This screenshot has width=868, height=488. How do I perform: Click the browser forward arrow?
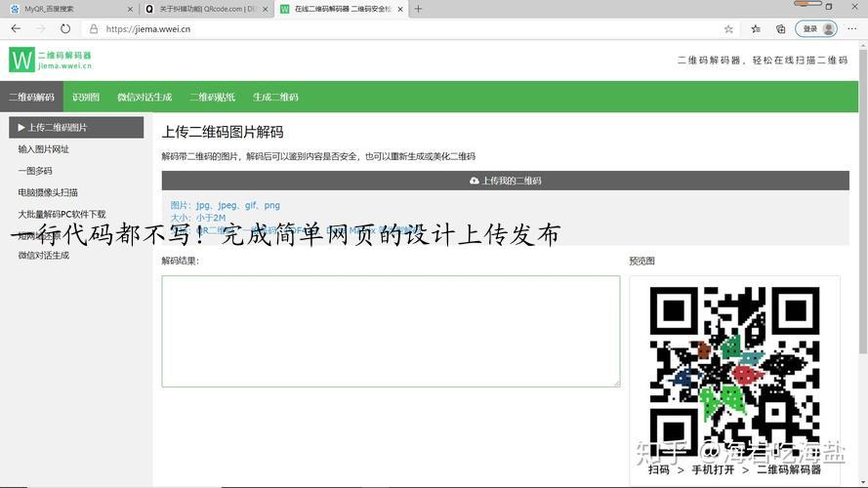click(x=40, y=28)
